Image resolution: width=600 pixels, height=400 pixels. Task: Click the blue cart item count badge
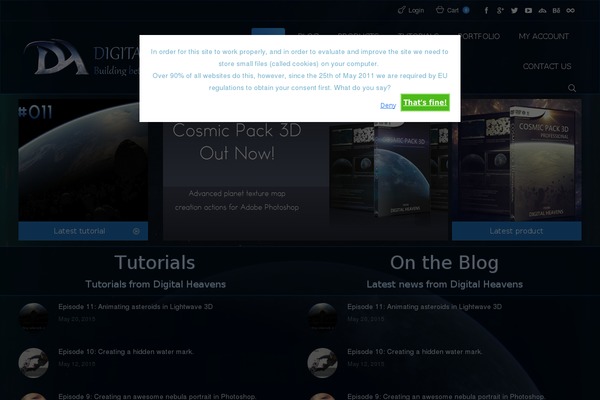[466, 10]
